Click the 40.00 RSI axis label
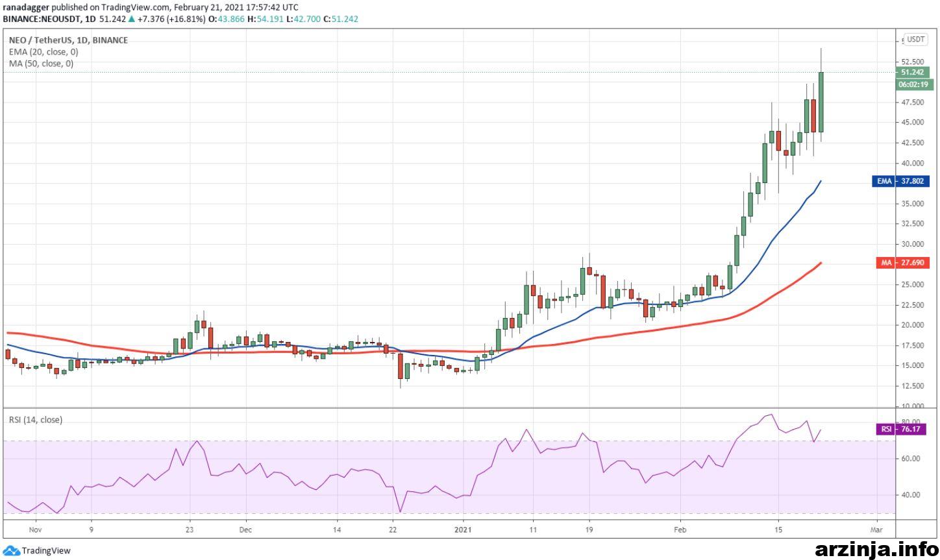The width and height of the screenshot is (940, 560). click(911, 495)
